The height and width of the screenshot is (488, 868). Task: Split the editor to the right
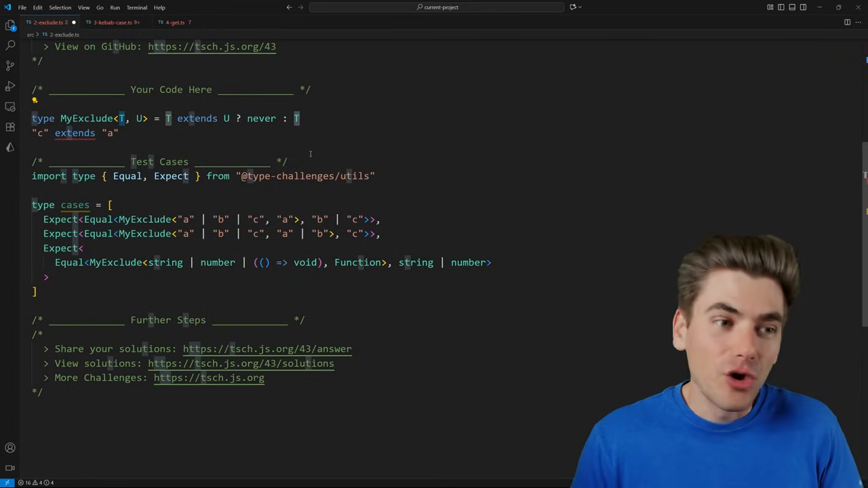pyautogui.click(x=847, y=22)
